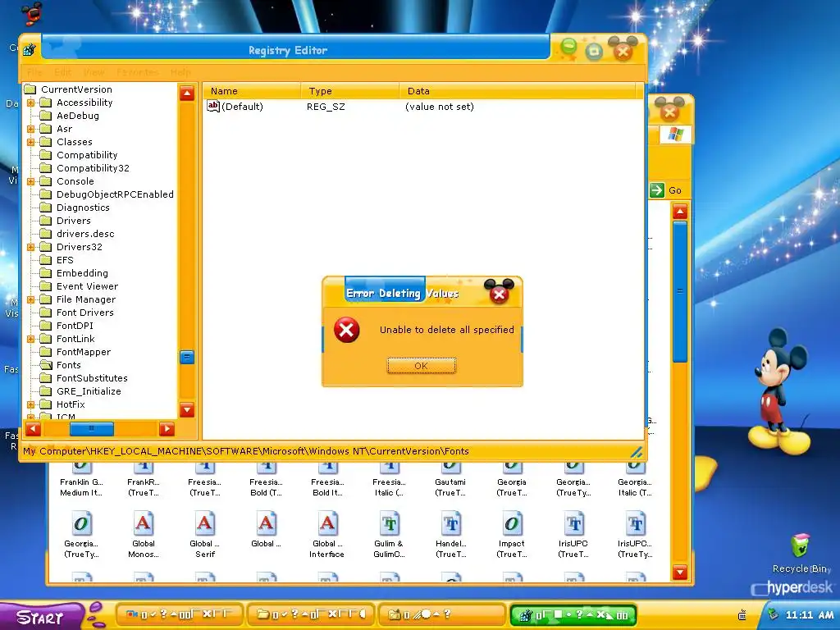Click the ab string icon beside (Default)
840x630 pixels.
tap(212, 106)
